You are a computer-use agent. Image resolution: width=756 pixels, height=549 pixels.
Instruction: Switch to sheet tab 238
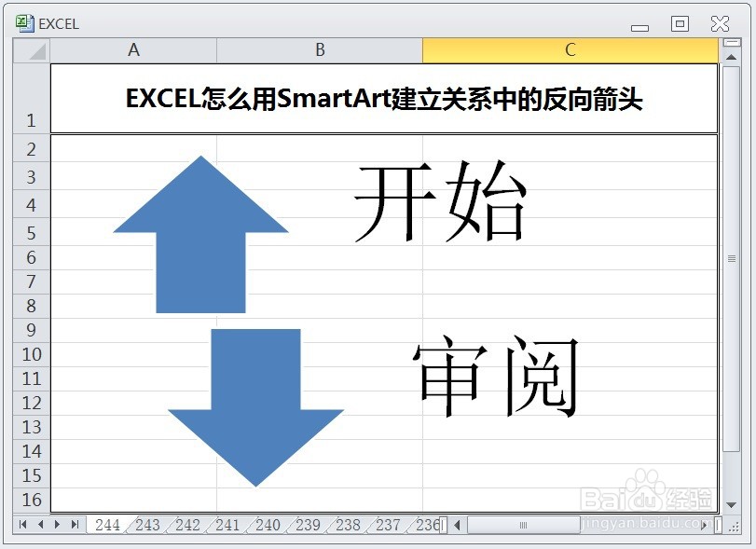coord(348,525)
